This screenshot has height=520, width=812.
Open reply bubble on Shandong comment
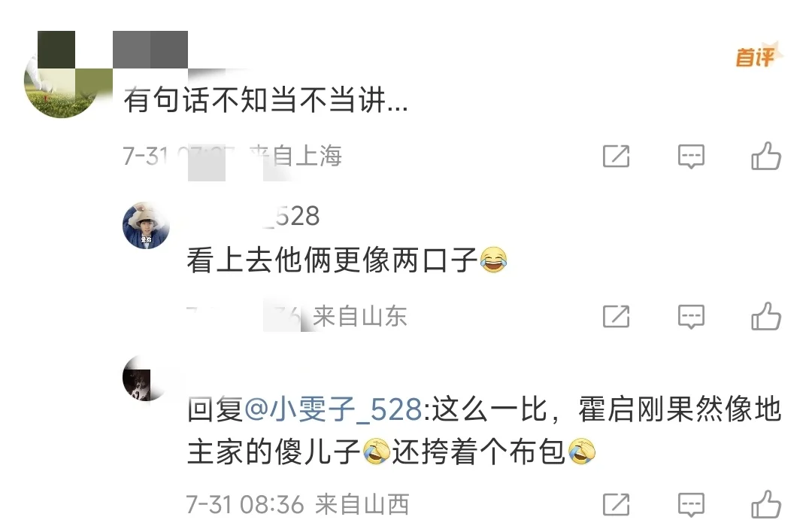(692, 316)
